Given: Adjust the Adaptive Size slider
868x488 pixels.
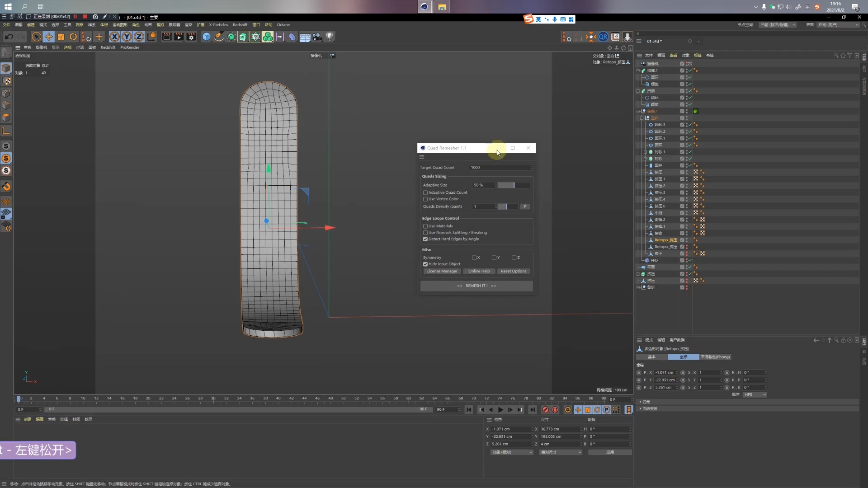Looking at the screenshot, I should [x=514, y=185].
